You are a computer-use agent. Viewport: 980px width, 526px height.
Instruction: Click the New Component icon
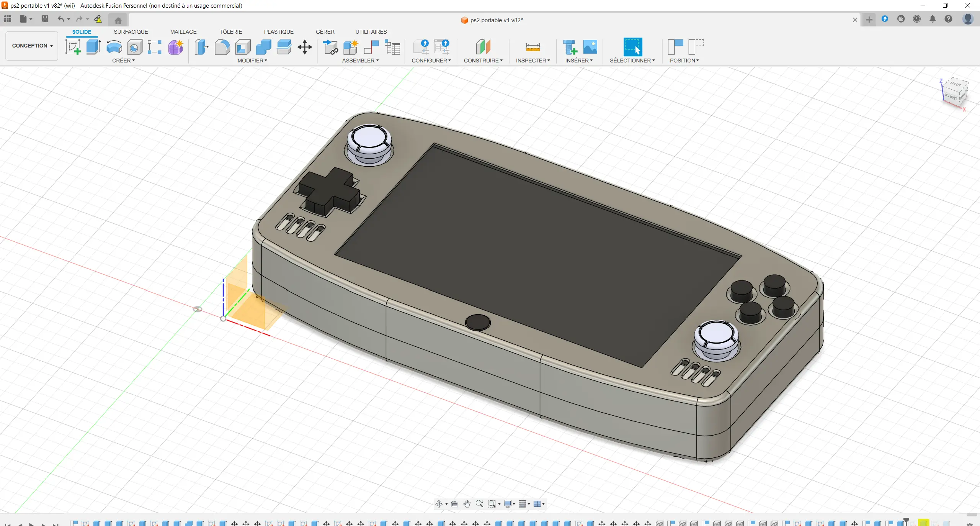(351, 48)
